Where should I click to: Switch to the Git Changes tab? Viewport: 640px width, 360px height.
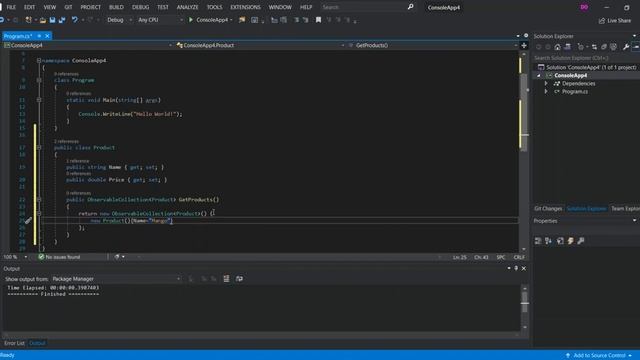point(548,209)
